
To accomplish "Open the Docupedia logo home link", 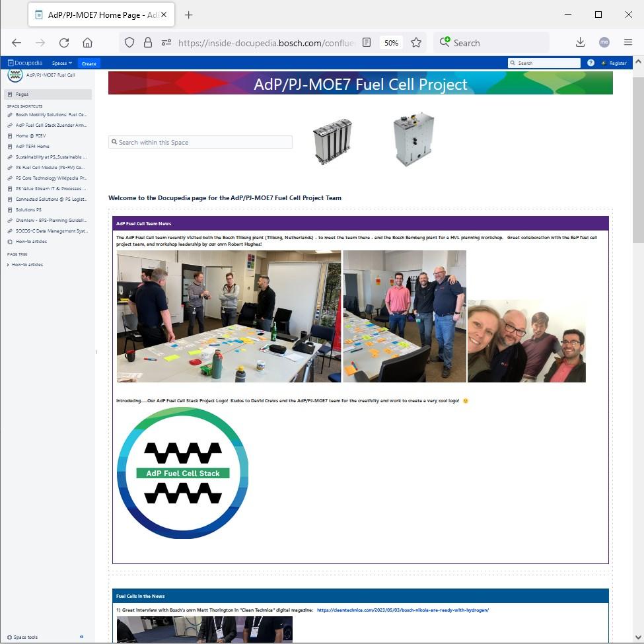I will point(25,63).
